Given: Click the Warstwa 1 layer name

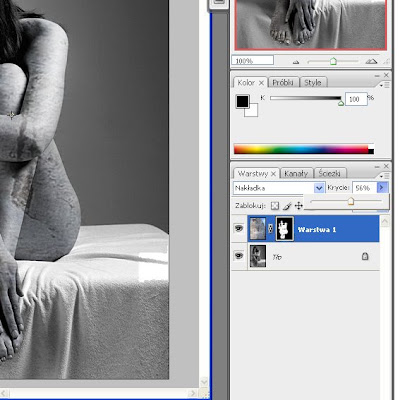Looking at the screenshot, I should [x=317, y=230].
